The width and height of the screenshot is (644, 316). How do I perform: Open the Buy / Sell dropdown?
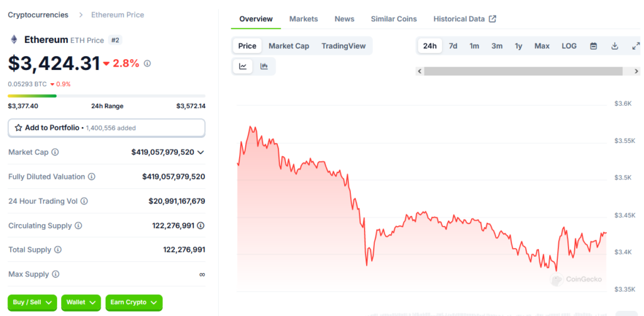tap(33, 302)
